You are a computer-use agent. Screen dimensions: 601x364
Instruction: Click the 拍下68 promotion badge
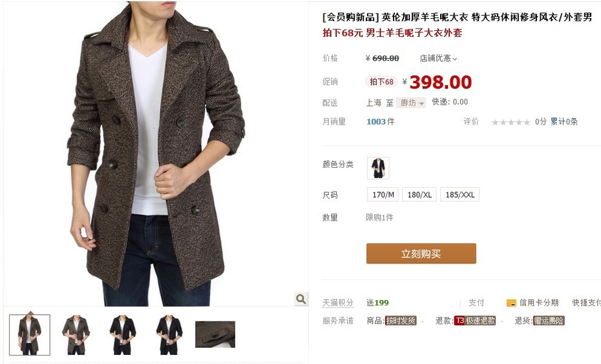(381, 81)
